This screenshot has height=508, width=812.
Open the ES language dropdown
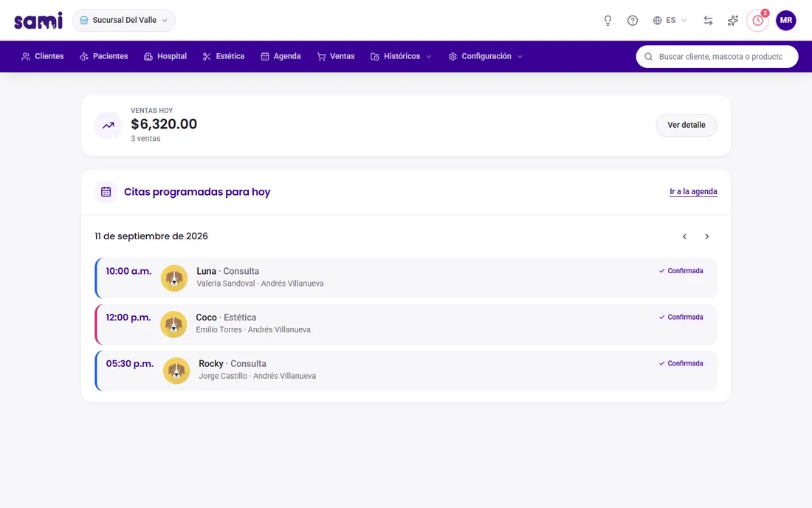pyautogui.click(x=670, y=20)
